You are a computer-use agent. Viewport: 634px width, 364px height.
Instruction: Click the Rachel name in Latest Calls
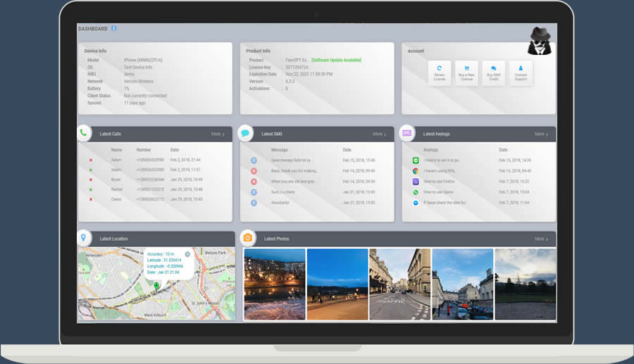(116, 189)
